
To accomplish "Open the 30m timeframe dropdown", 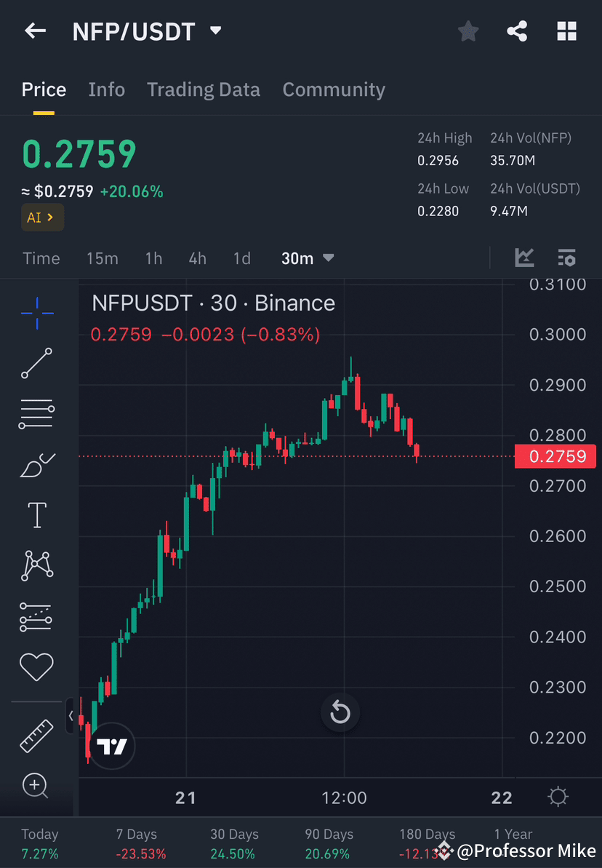I will (307, 258).
